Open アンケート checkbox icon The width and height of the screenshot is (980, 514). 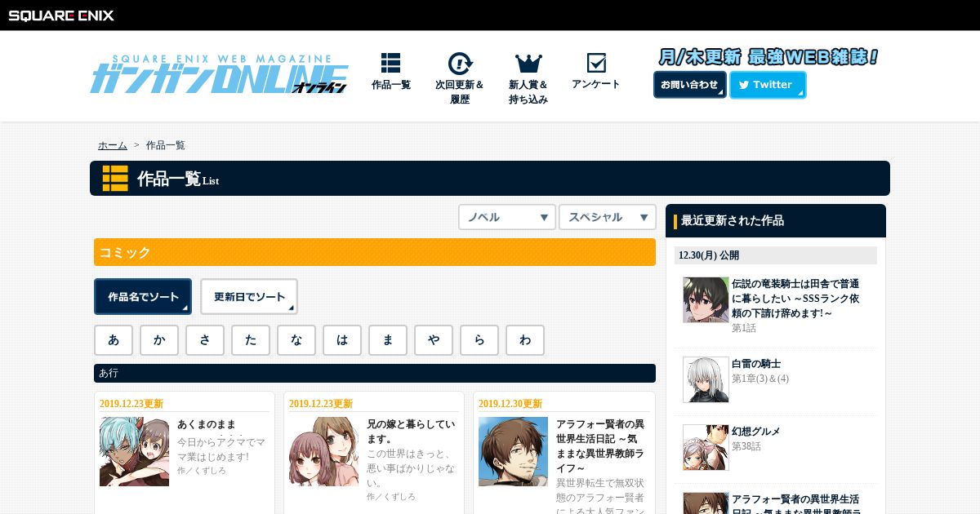tap(596, 63)
